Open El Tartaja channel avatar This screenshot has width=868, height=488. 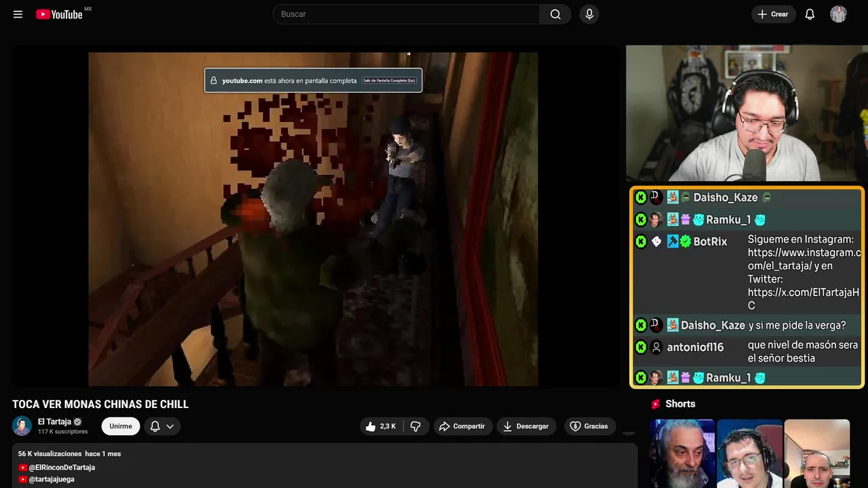tap(22, 426)
